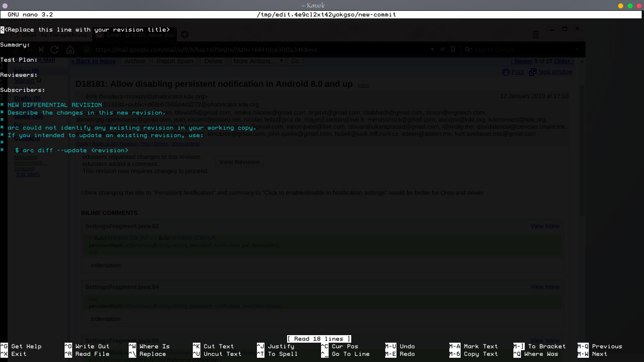Click the search engine magnifier icon

pos(468,49)
